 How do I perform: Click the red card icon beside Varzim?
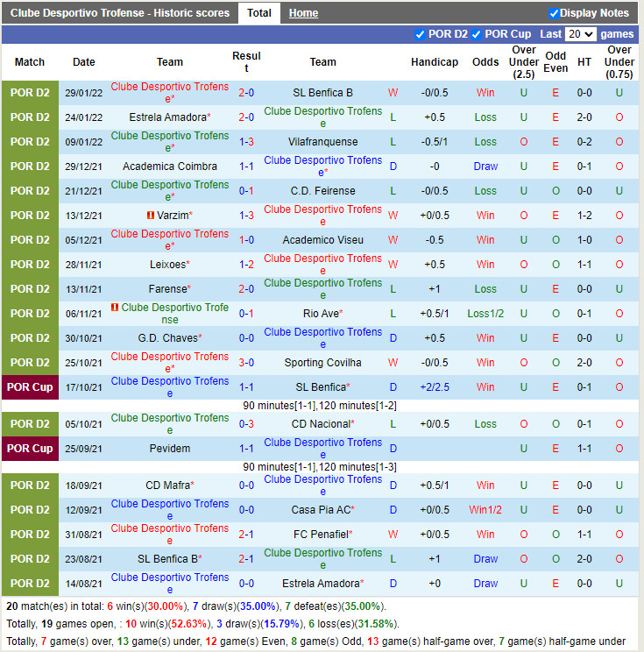click(151, 216)
